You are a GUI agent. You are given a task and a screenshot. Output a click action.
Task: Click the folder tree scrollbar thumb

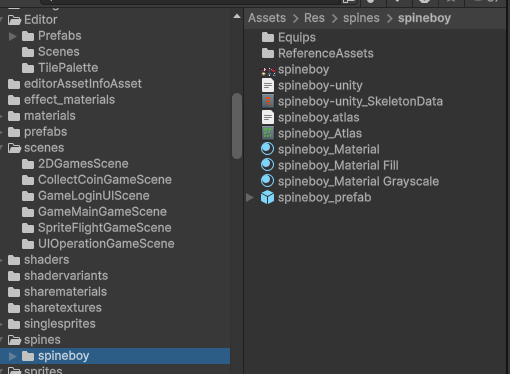(x=237, y=126)
